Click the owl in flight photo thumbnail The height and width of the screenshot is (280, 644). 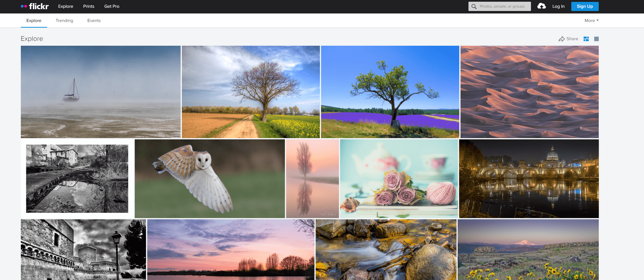tap(210, 178)
